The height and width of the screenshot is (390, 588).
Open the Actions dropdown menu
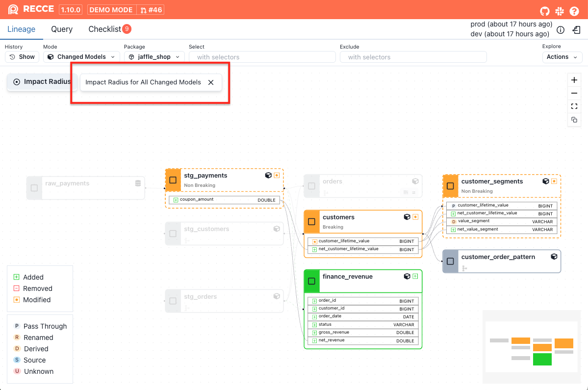tap(562, 57)
